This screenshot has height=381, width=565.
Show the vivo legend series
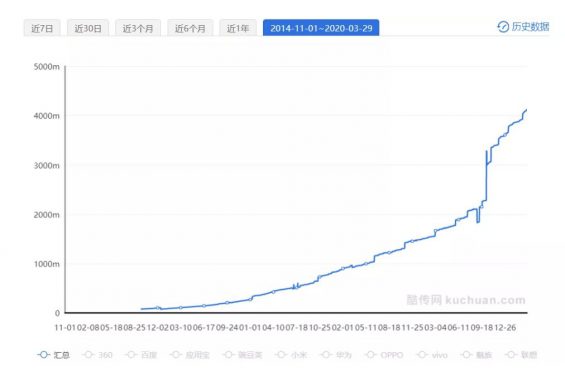432,355
